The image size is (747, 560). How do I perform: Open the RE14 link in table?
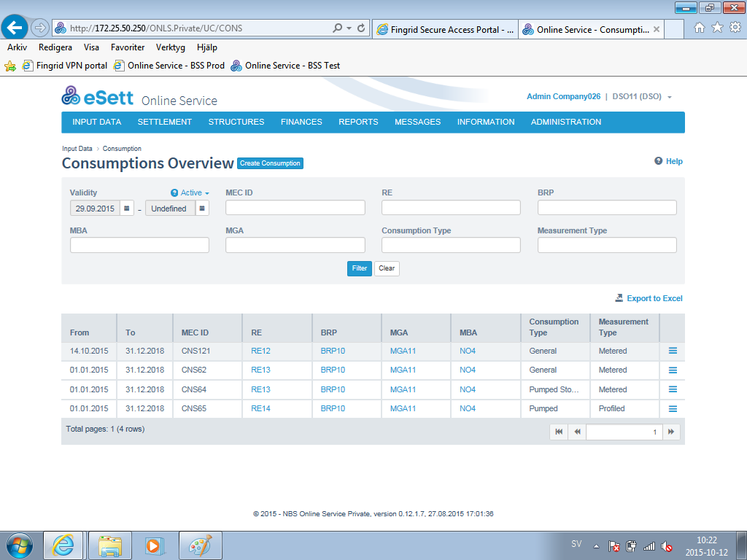coord(260,408)
